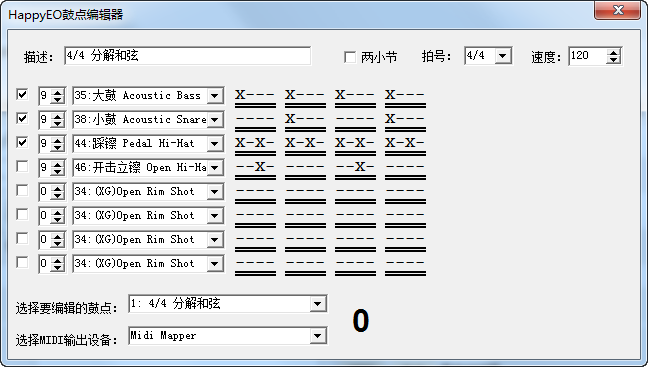Open the 选择要编辑的鼓点 pattern dropdown
The image size is (648, 367).
pyautogui.click(x=317, y=304)
